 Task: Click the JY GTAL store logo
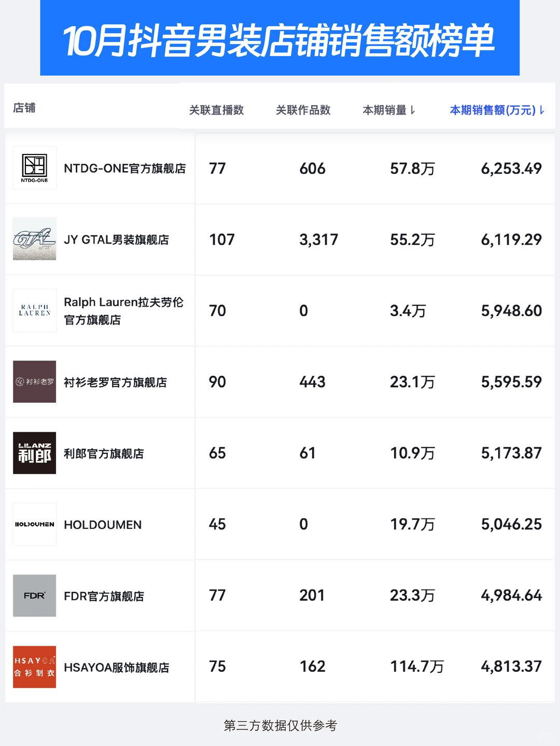pyautogui.click(x=34, y=239)
